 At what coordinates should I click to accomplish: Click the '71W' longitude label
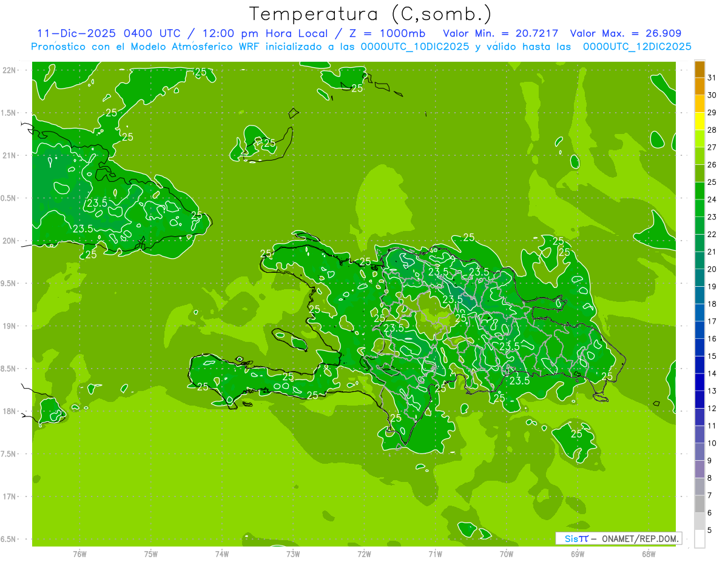click(x=435, y=554)
